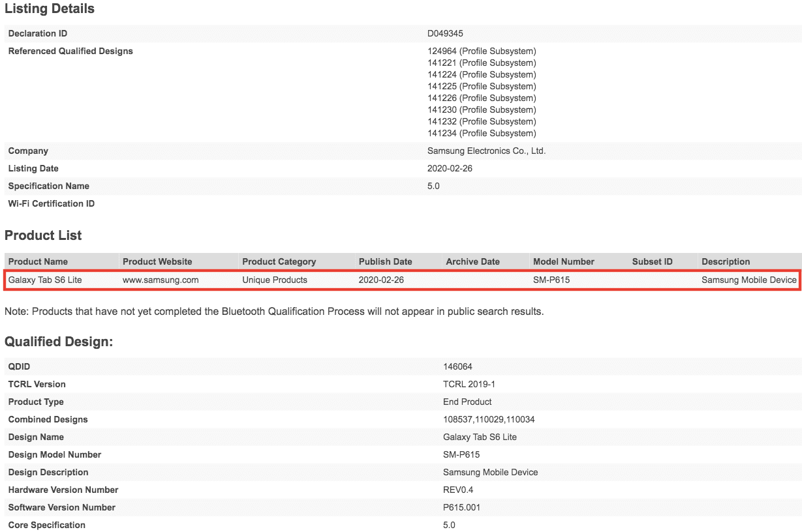Screen dimensions: 802x532
Task: Select the Galaxy Tab S6 Lite product name
Action: pos(45,280)
